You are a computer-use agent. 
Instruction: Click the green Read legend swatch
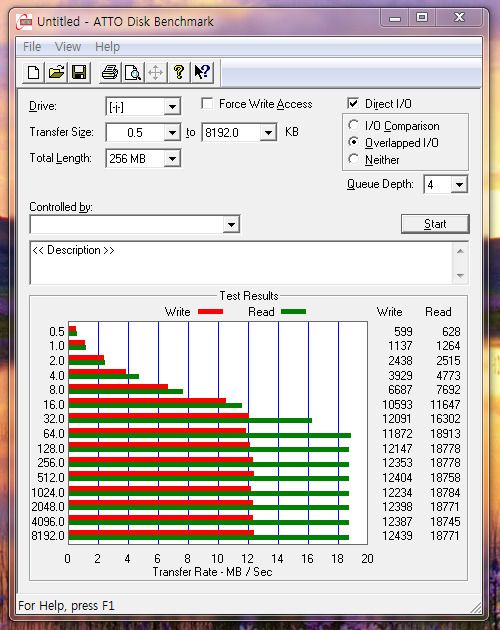click(x=293, y=312)
